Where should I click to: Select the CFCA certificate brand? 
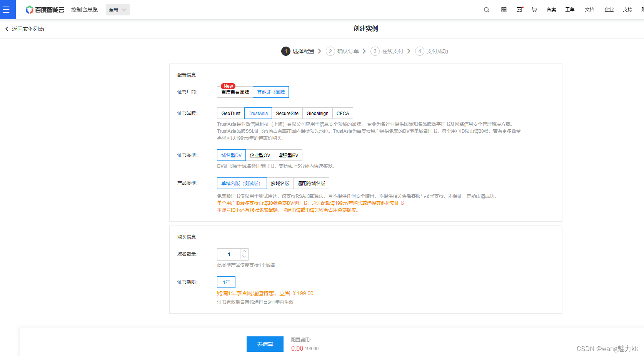coord(342,113)
